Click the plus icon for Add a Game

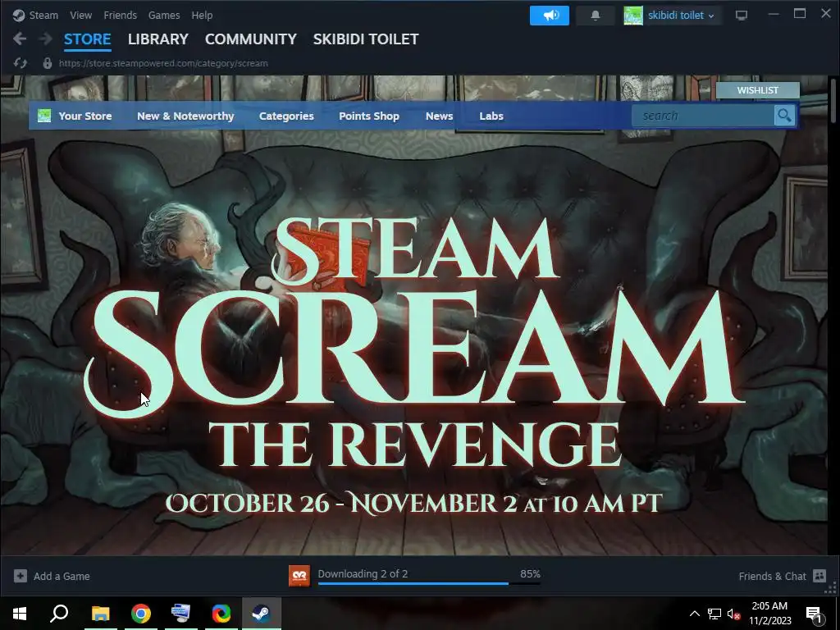[x=21, y=576]
